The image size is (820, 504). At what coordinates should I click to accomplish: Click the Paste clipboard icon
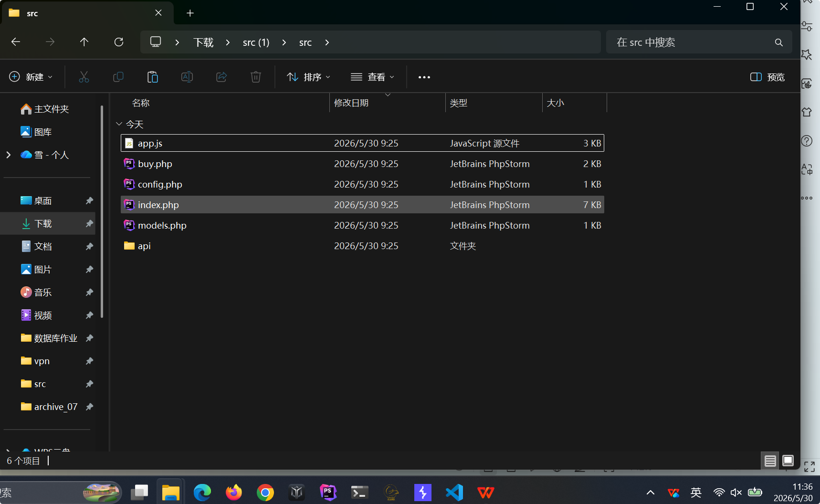[153, 77]
